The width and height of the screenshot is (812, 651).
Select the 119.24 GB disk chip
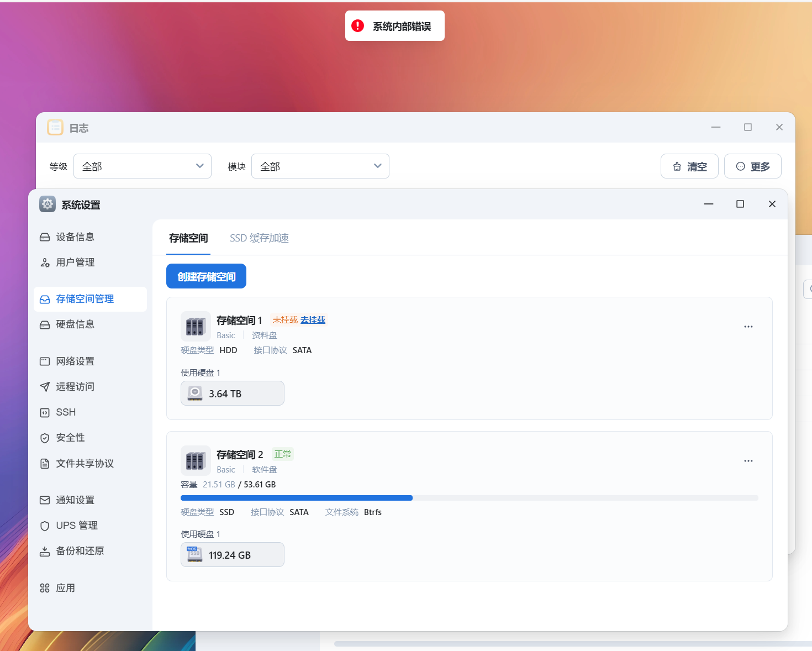[233, 555]
